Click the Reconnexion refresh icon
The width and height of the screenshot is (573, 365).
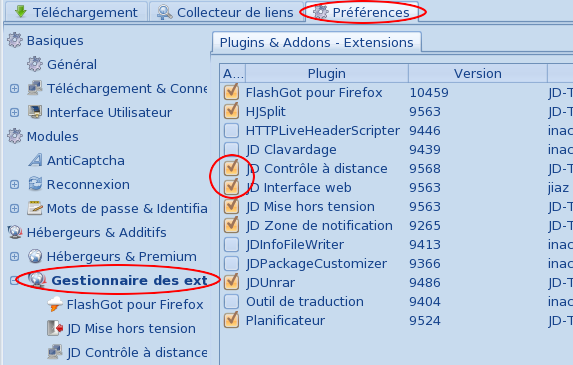coord(35,184)
